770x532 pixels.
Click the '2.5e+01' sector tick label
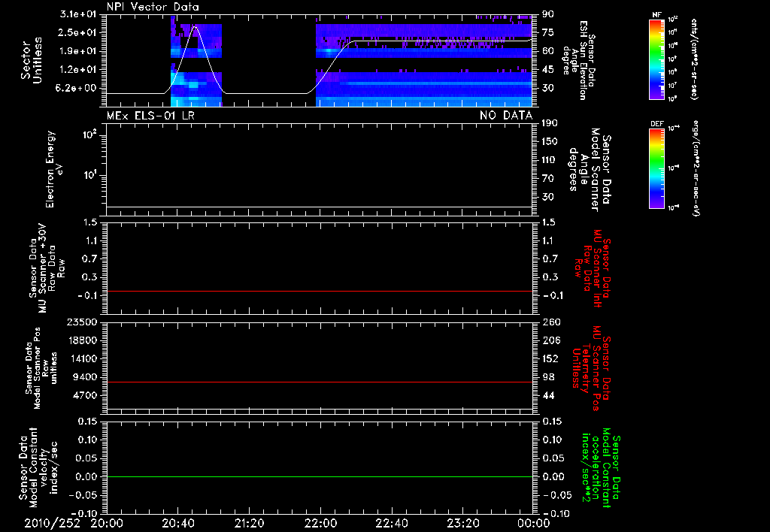78,32
